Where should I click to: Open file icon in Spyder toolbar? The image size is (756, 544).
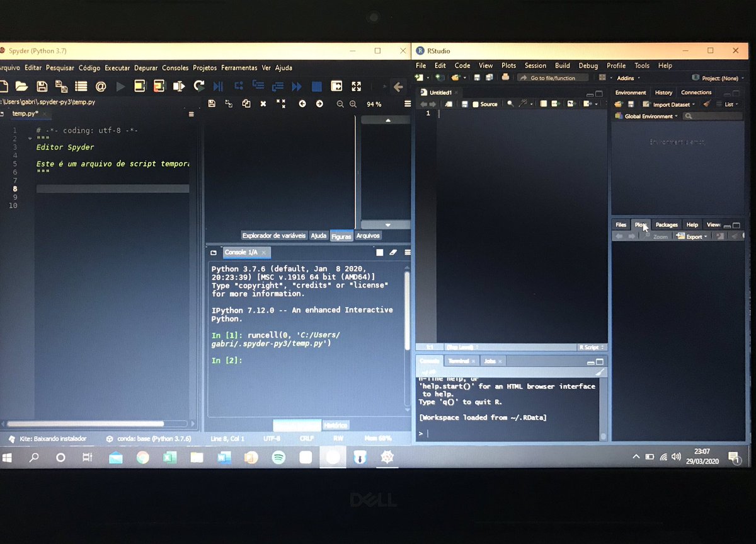tap(21, 86)
